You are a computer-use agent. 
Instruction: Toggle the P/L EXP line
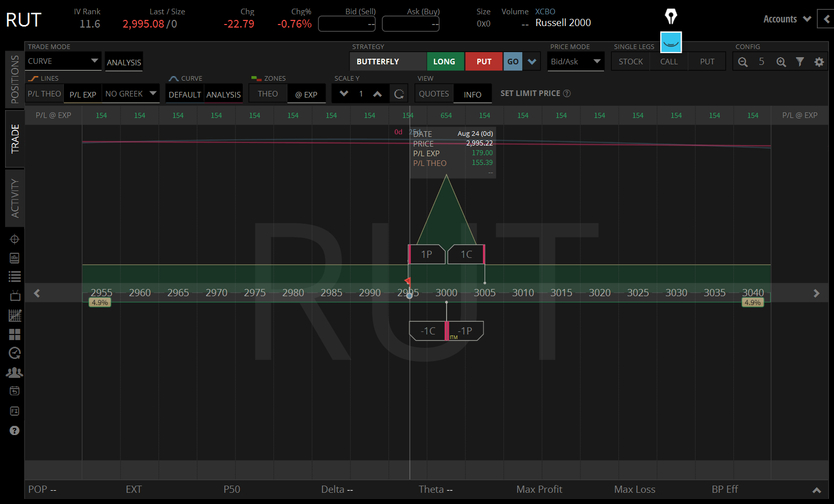click(83, 94)
